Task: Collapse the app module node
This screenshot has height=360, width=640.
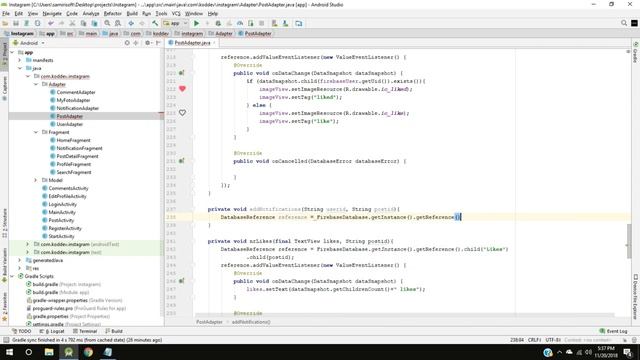Action: [x=12, y=52]
